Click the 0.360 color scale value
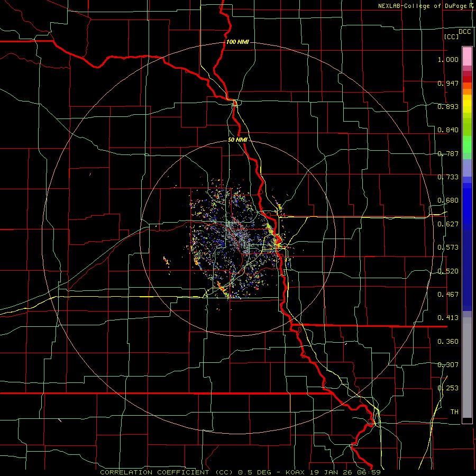The height and width of the screenshot is (476, 476). click(448, 342)
